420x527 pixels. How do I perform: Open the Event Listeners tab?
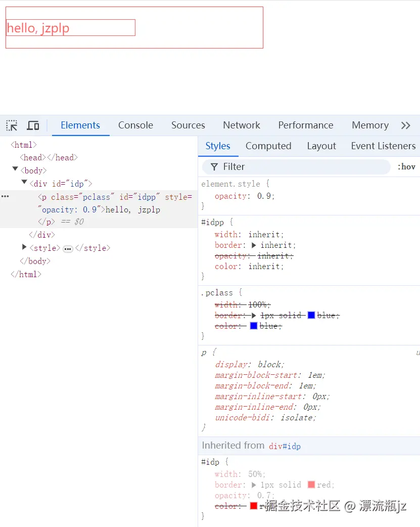[383, 146]
